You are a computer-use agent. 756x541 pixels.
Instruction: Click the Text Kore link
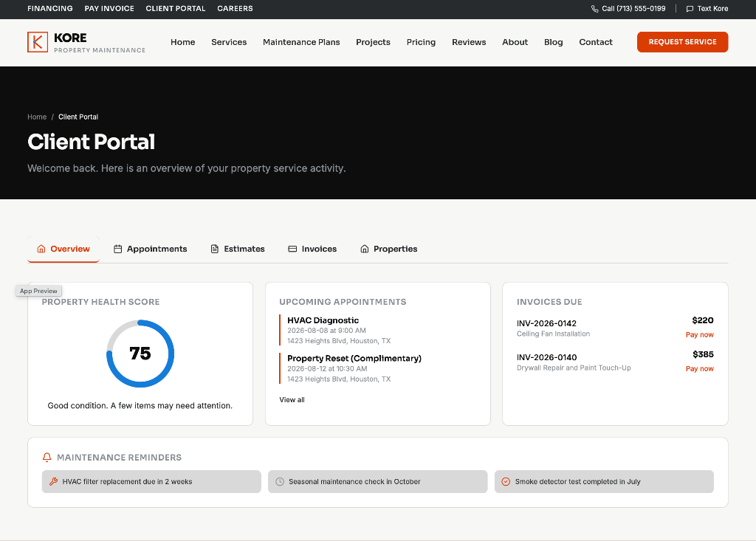click(x=707, y=9)
